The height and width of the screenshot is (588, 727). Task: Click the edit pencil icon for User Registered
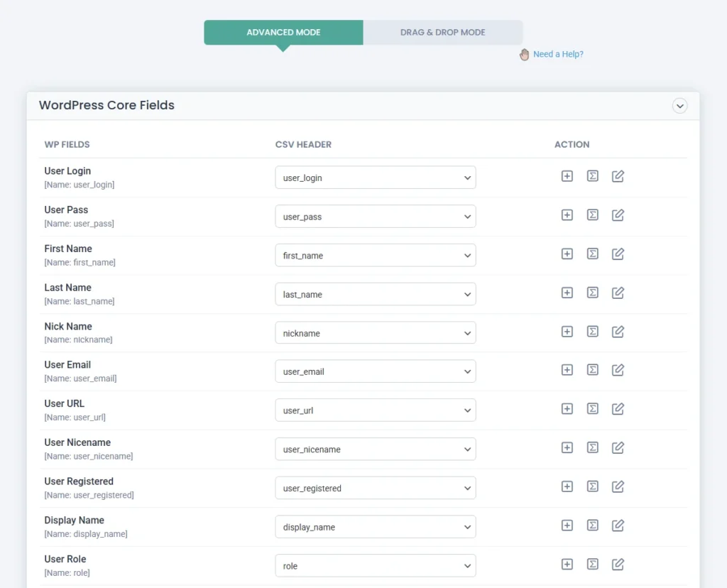coord(618,486)
